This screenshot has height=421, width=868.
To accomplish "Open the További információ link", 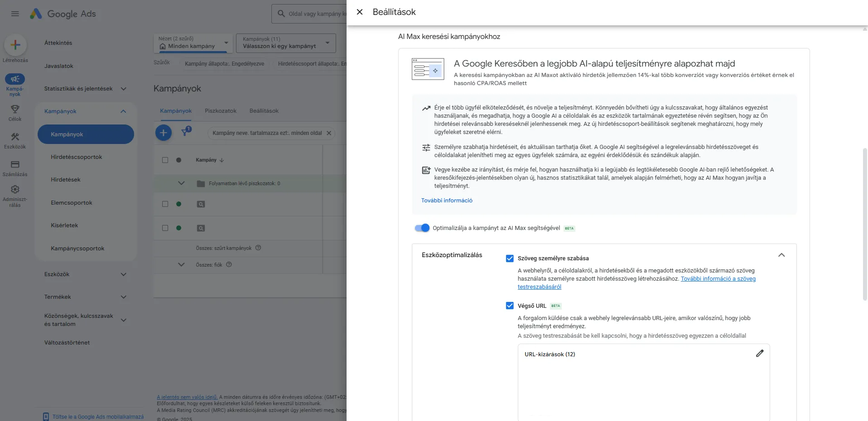I will [447, 201].
